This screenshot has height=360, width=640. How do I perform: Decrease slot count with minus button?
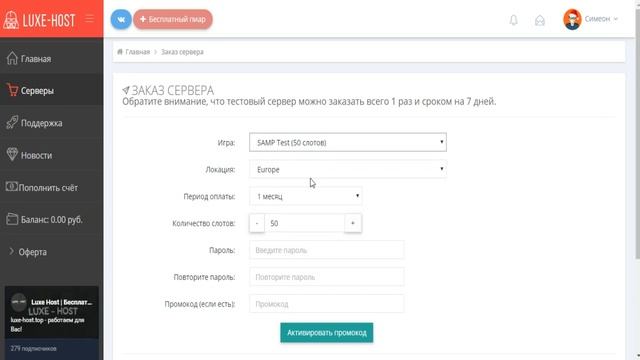[257, 223]
